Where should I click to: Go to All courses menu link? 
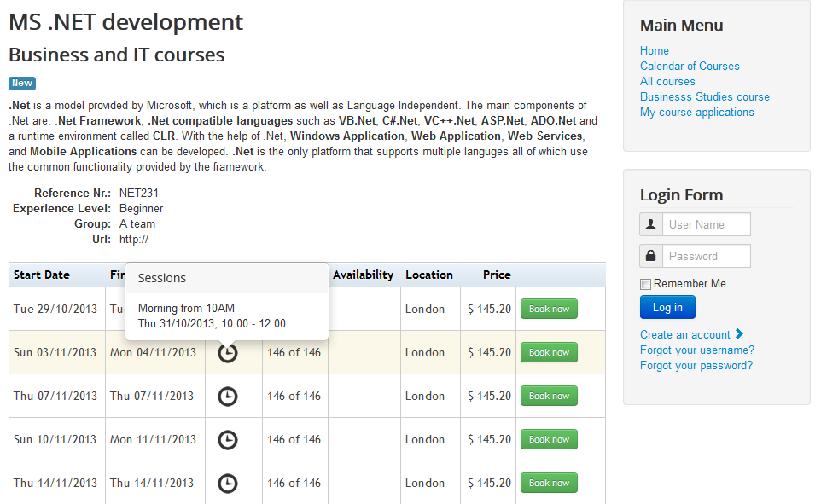tap(667, 81)
